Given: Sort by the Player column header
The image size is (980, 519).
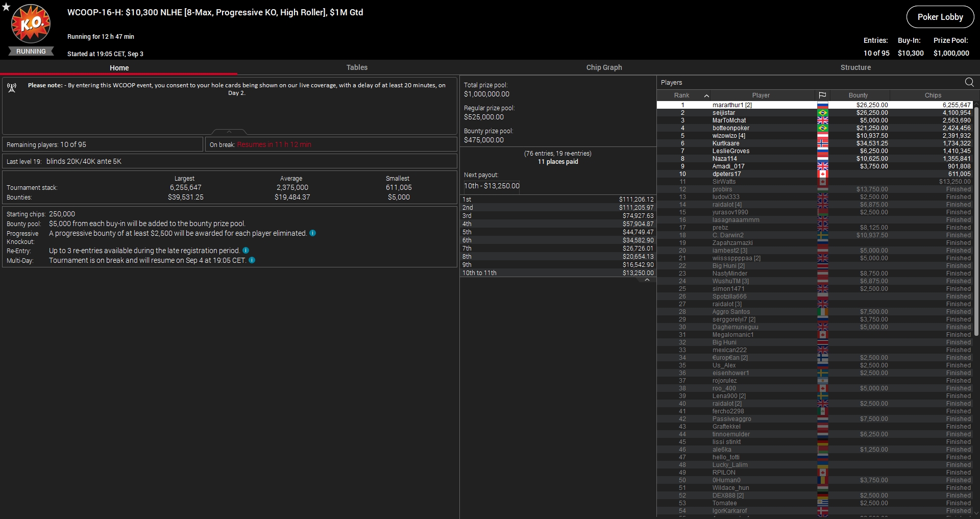Looking at the screenshot, I should coord(761,95).
